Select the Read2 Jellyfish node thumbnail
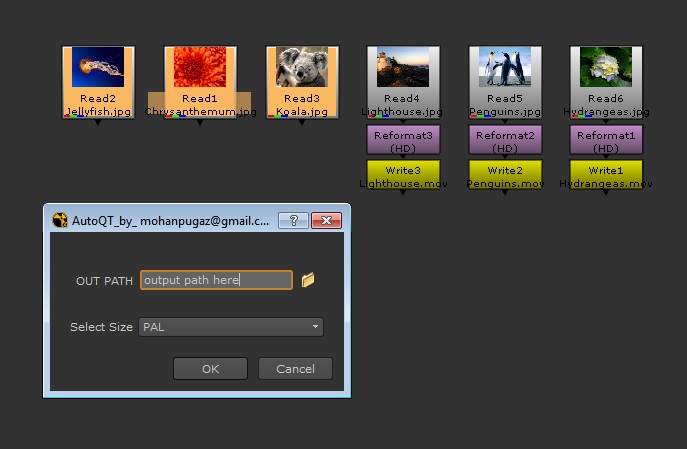Screen dimensions: 687x449 click(x=98, y=68)
